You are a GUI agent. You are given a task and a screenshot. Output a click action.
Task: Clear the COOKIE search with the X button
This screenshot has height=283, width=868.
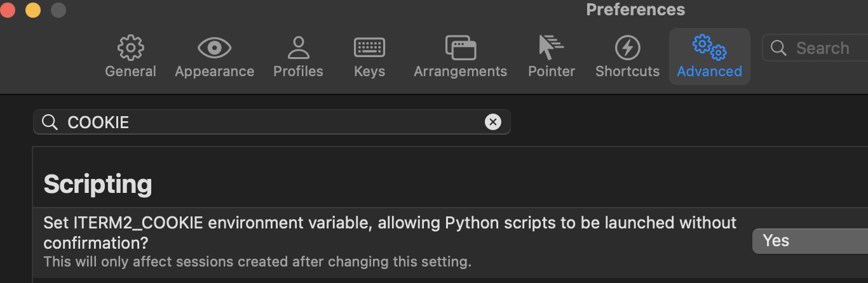493,122
